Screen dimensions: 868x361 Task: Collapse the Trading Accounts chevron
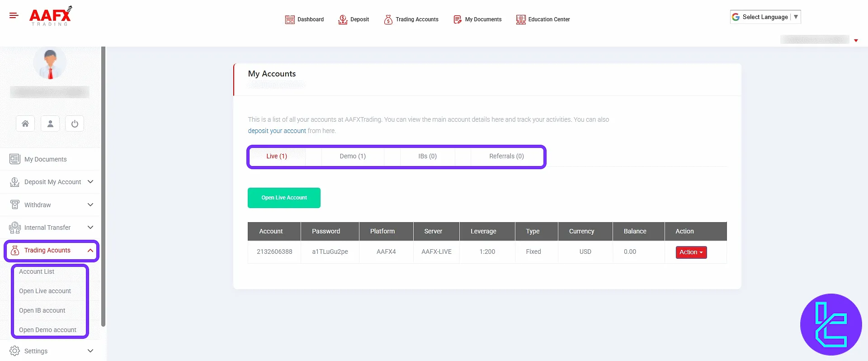[x=90, y=251]
